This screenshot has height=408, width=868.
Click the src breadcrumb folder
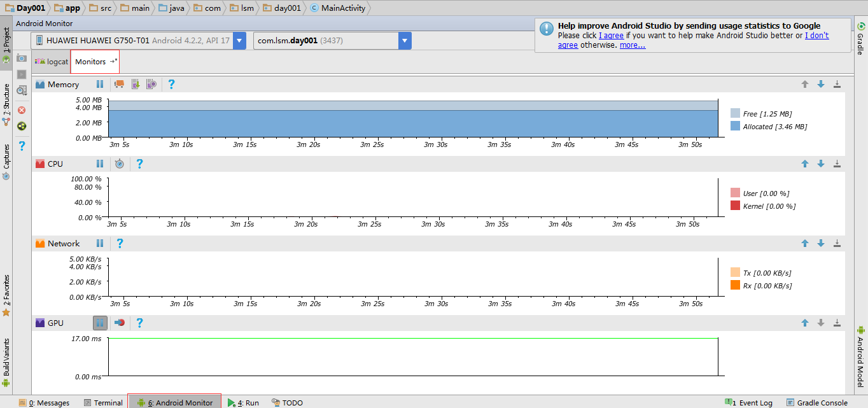pyautogui.click(x=101, y=8)
